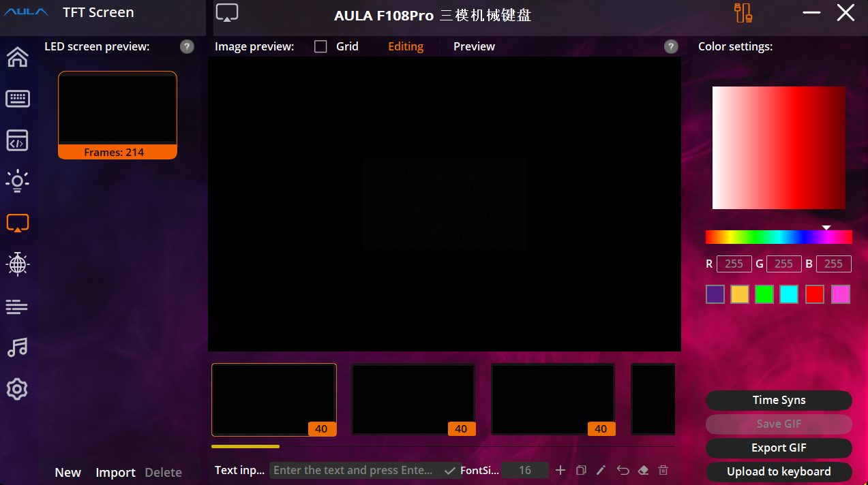This screenshot has height=485, width=868.
Task: Close the AULA window
Action: [845, 12]
